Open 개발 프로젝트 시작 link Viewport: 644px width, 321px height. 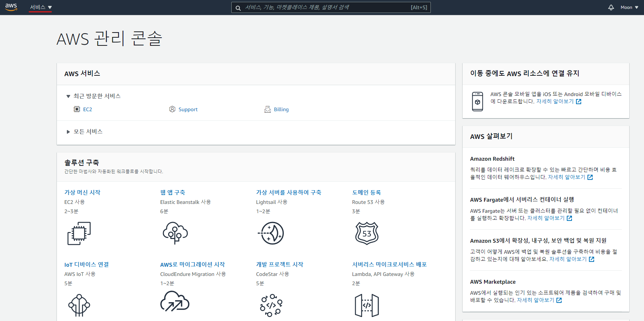[280, 264]
